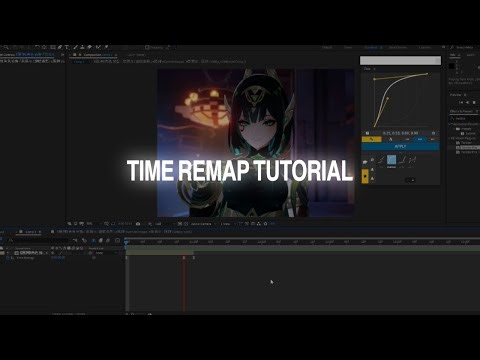This screenshot has height=360, width=480.
Task: Select the Eraser tool in the toolbar
Action: (90, 47)
